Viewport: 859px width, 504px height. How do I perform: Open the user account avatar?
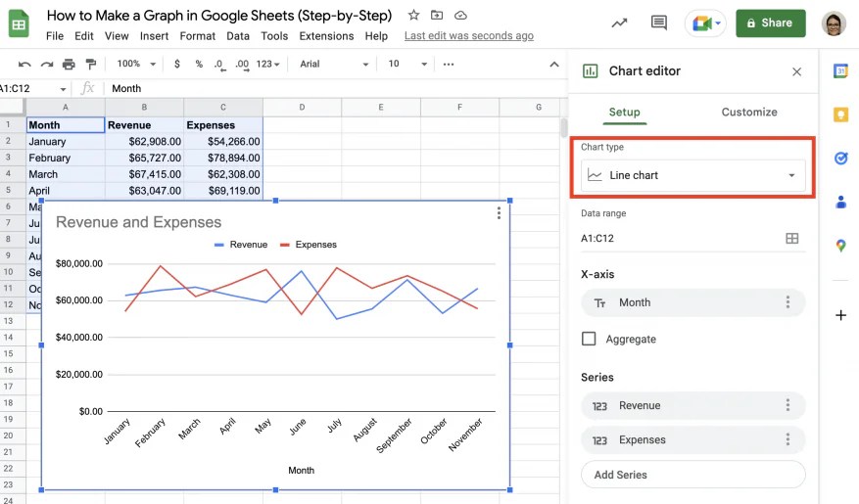[834, 23]
